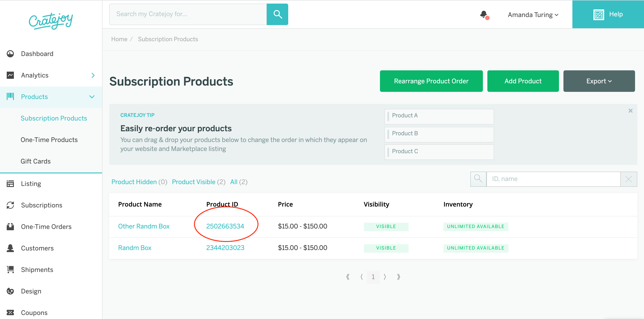The image size is (644, 319).
Task: Open the Amanda Turing account dropdown
Action: click(533, 15)
